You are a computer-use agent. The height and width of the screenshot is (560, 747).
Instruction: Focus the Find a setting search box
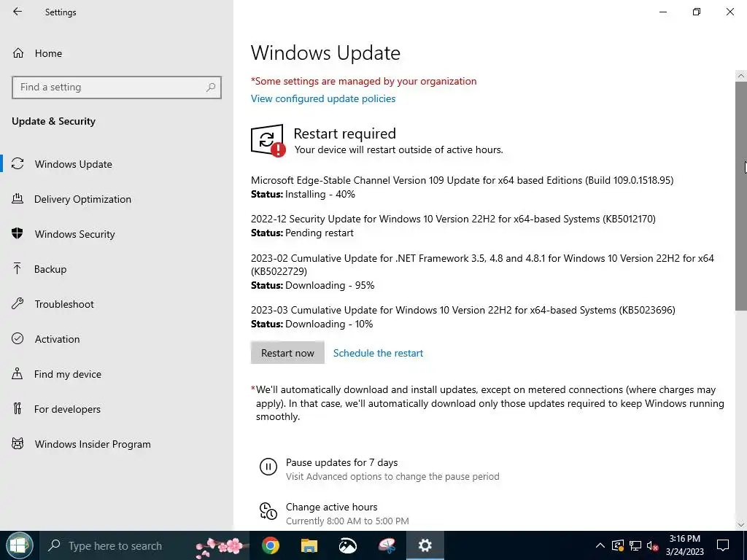(116, 87)
